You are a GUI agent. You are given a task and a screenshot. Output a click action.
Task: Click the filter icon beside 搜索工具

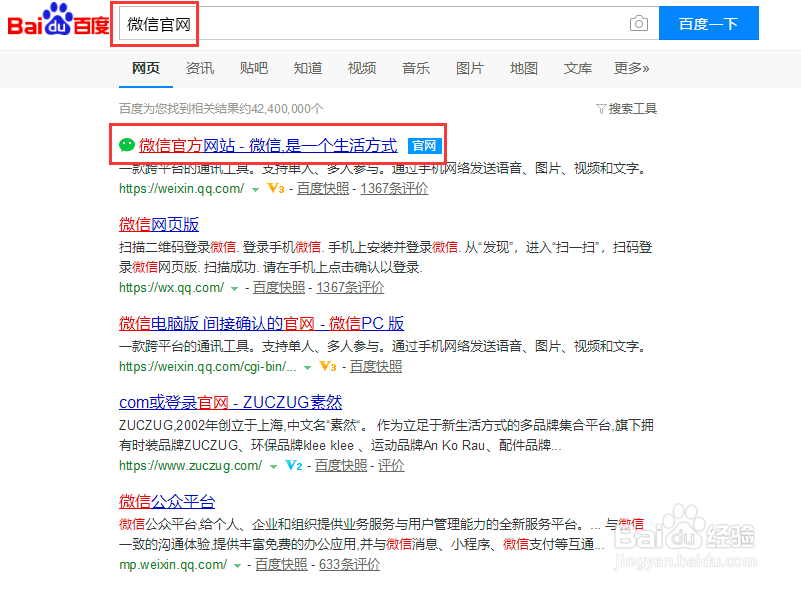[601, 109]
